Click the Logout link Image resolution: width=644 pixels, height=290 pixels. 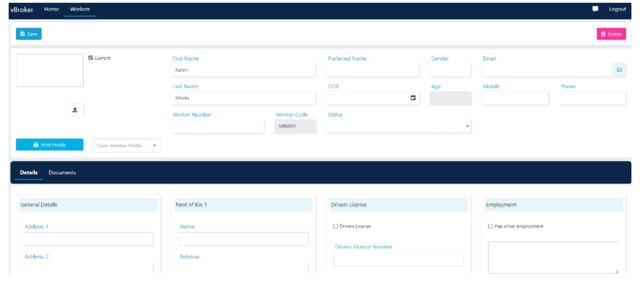(618, 9)
